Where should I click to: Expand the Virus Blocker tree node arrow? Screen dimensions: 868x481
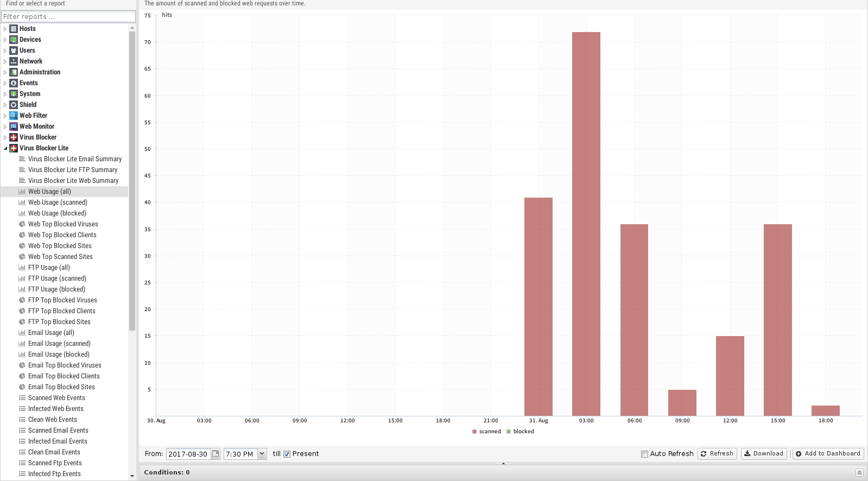(x=5, y=137)
